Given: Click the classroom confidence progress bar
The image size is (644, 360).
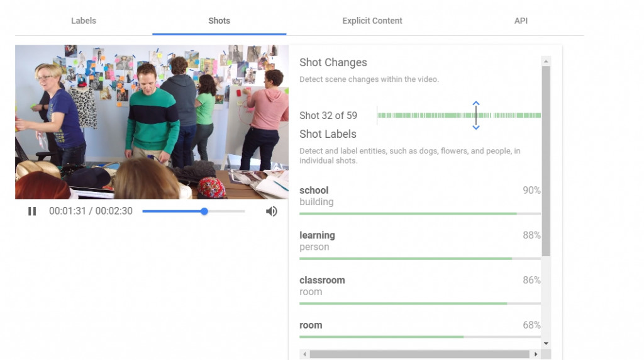Looking at the screenshot, I should pyautogui.click(x=419, y=304).
